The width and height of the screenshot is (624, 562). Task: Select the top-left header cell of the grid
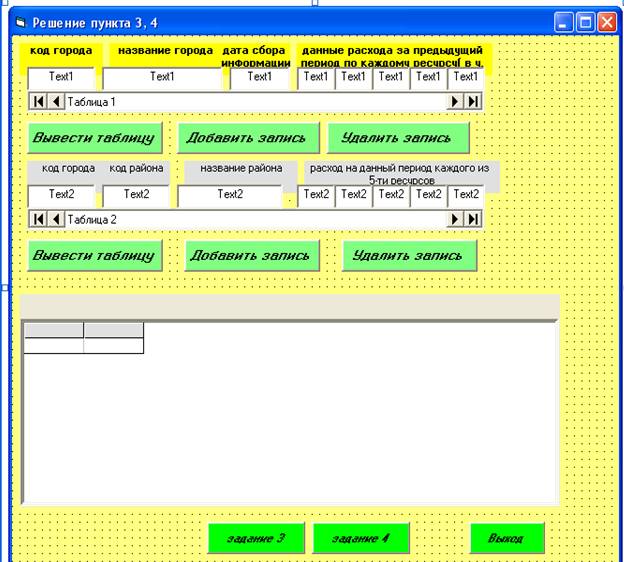pyautogui.click(x=54, y=330)
